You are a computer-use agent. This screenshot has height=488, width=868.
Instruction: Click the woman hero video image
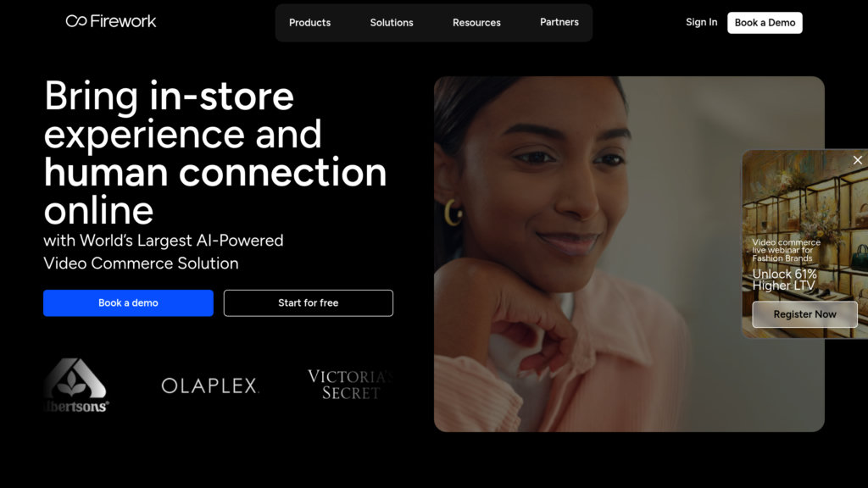[x=587, y=254]
